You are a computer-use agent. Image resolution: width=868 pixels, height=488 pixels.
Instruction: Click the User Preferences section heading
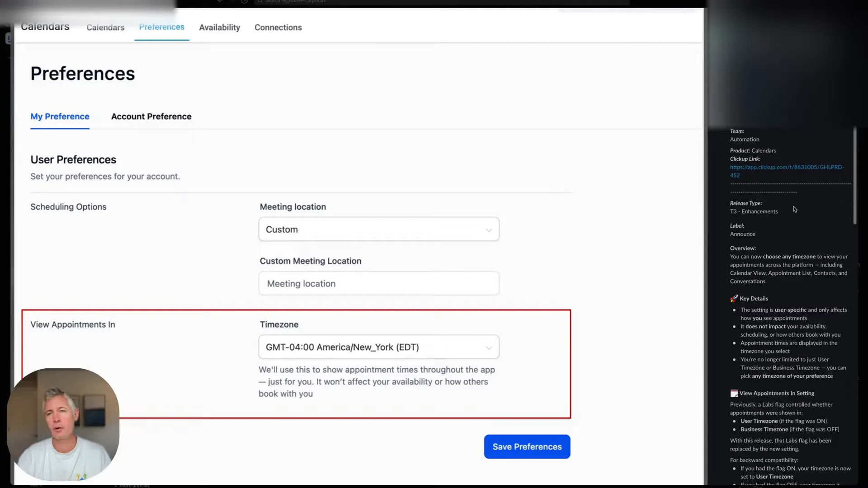click(x=73, y=160)
